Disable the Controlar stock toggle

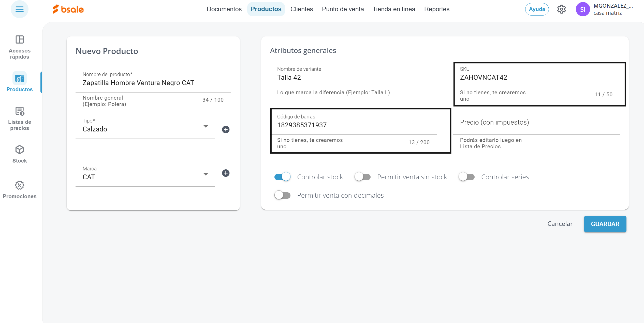pos(282,177)
